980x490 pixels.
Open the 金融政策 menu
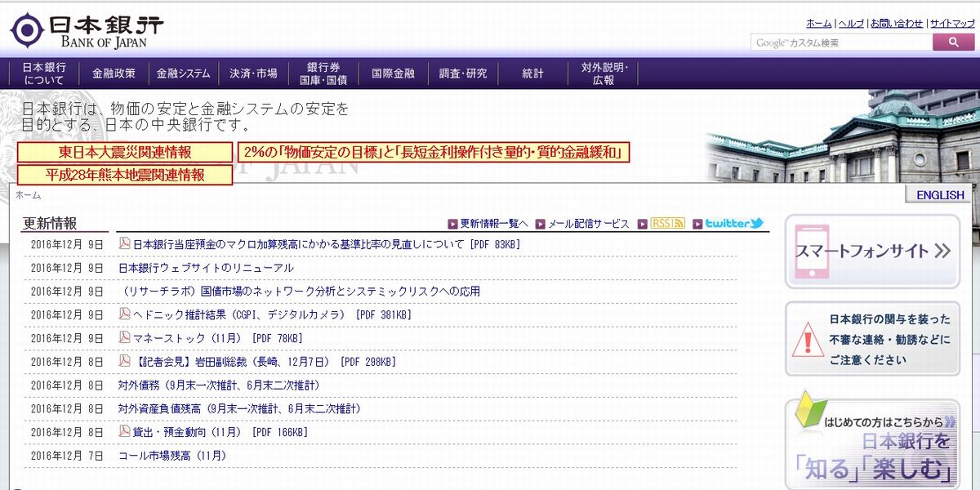pos(114,73)
